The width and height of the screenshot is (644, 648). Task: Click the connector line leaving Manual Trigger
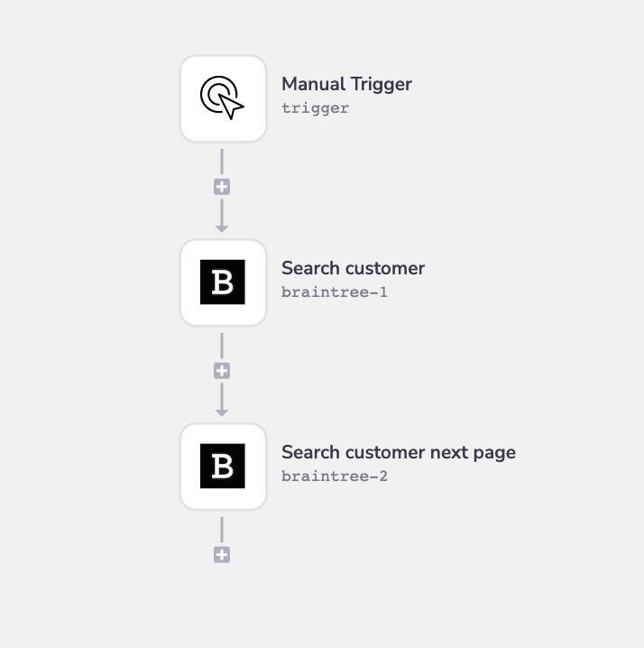(222, 162)
